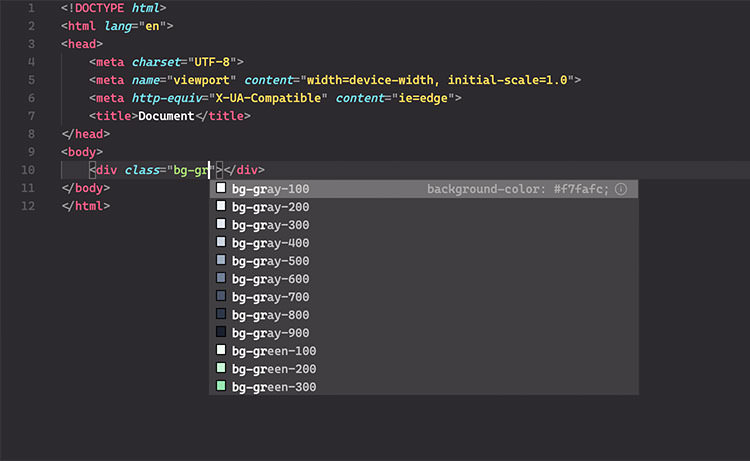
Task: Place cursor in the "bg-gr" class value
Action: [x=191, y=170]
